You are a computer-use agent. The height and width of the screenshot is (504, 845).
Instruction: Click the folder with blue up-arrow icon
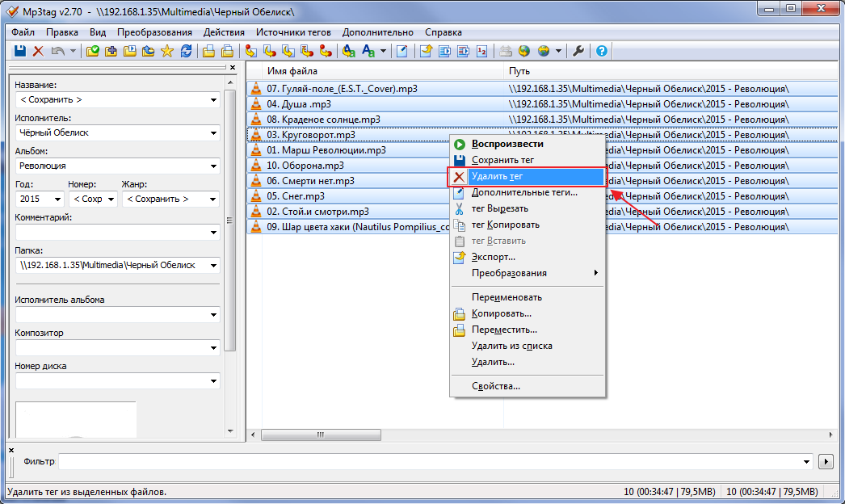(x=148, y=51)
